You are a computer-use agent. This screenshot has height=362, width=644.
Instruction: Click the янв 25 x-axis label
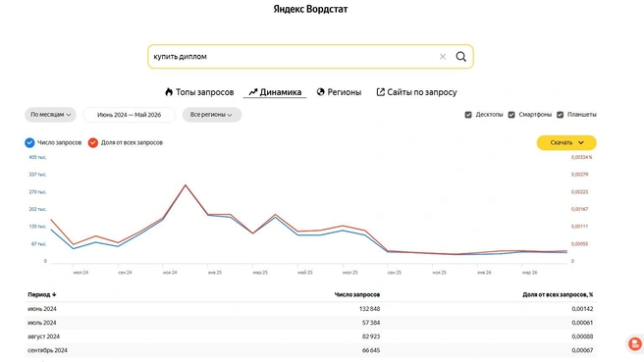[x=215, y=272]
